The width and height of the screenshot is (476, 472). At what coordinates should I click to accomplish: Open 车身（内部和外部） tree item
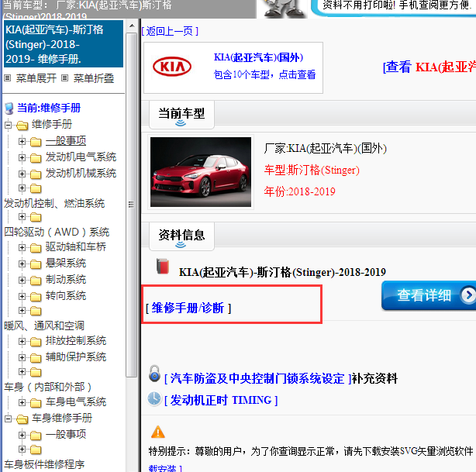pyautogui.click(x=47, y=387)
